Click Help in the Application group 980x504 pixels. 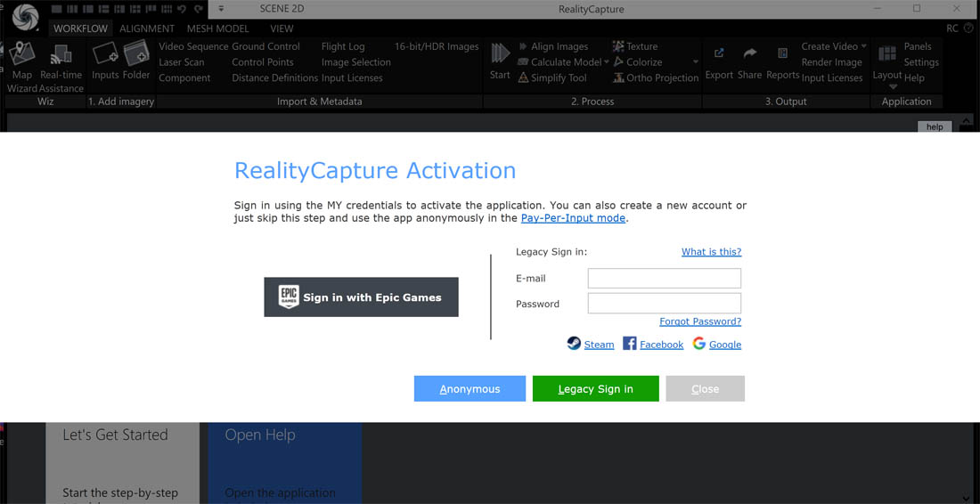(914, 77)
